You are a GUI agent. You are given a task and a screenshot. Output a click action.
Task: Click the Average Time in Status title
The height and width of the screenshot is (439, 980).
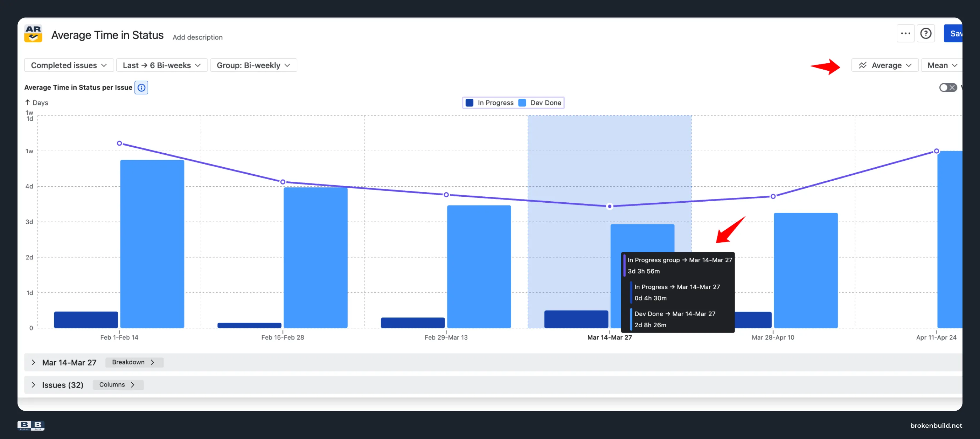pos(107,35)
